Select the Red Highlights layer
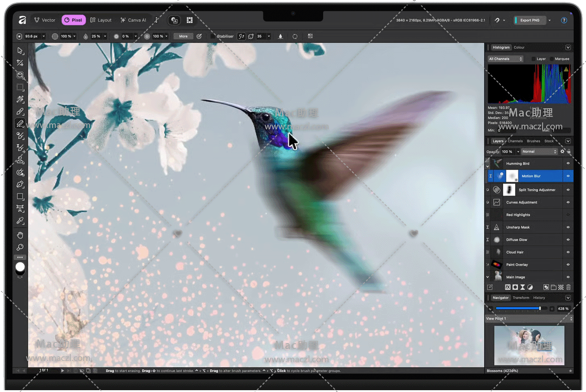The height and width of the screenshot is (392, 586). click(529, 215)
